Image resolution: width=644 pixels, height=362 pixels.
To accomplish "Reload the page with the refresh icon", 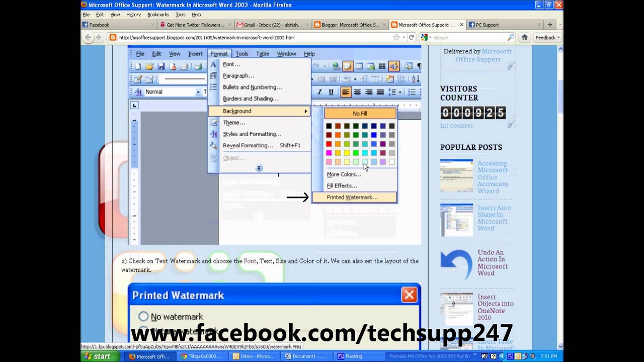I will (x=411, y=37).
